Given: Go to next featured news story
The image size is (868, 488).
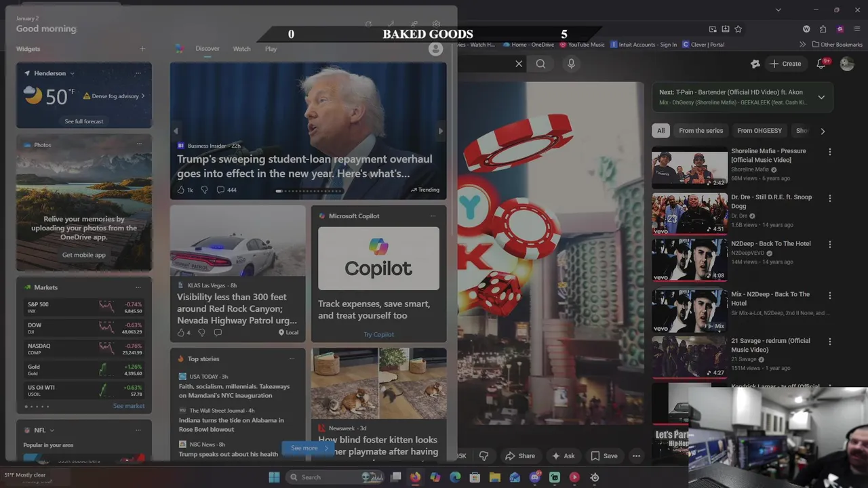Looking at the screenshot, I should (441, 131).
